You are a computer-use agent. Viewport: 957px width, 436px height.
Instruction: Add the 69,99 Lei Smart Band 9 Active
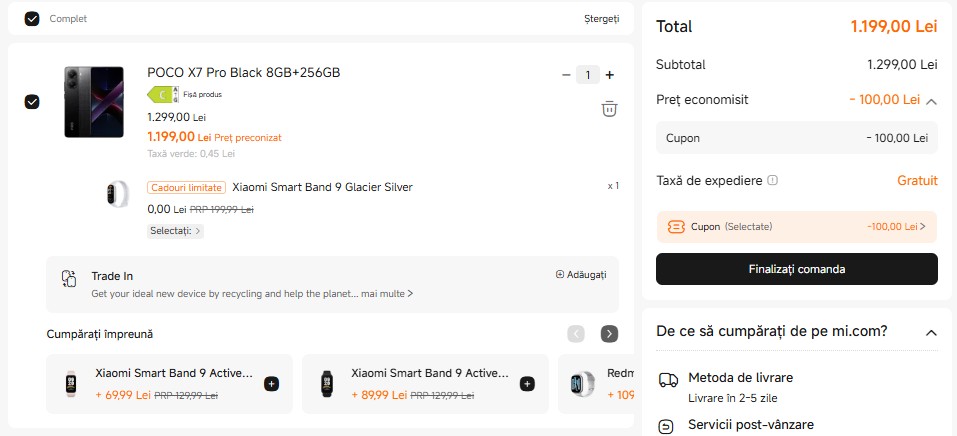click(x=272, y=384)
